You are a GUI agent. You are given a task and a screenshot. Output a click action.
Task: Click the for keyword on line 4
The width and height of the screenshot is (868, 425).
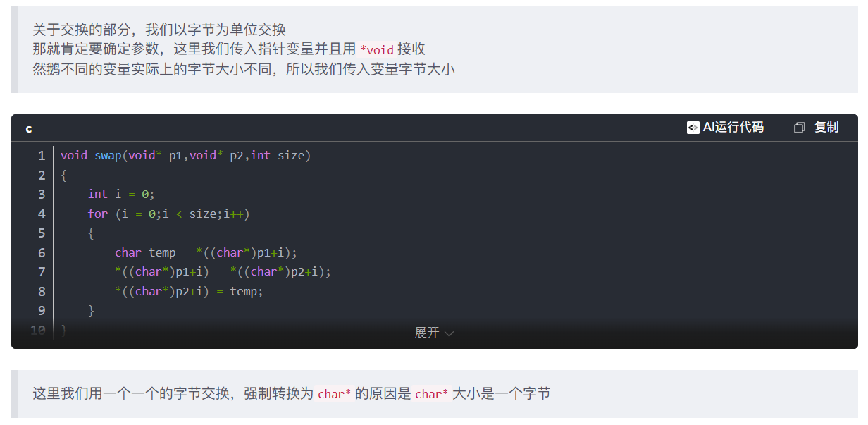point(98,214)
